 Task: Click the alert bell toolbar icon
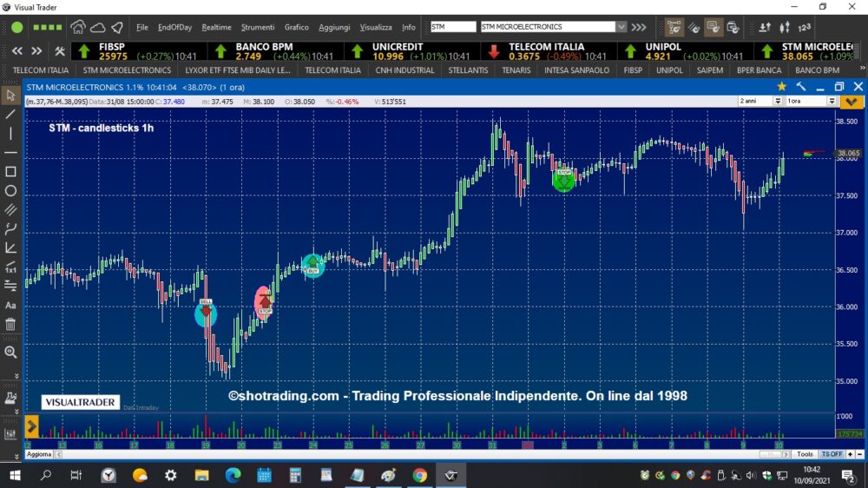tap(117, 27)
